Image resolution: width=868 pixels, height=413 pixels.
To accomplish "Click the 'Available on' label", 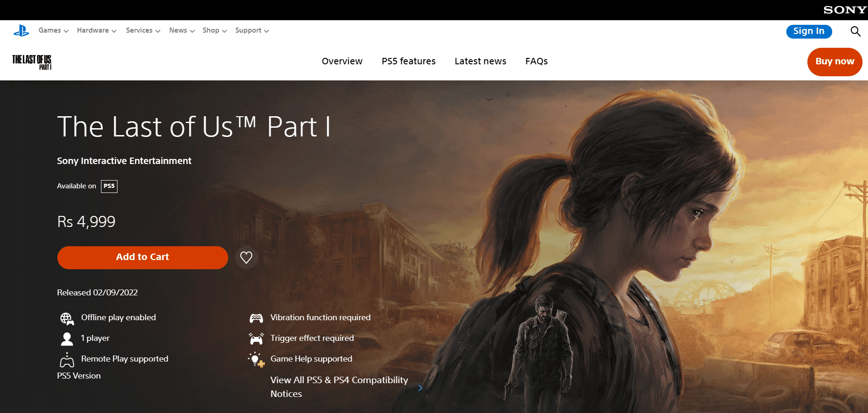I will click(77, 186).
